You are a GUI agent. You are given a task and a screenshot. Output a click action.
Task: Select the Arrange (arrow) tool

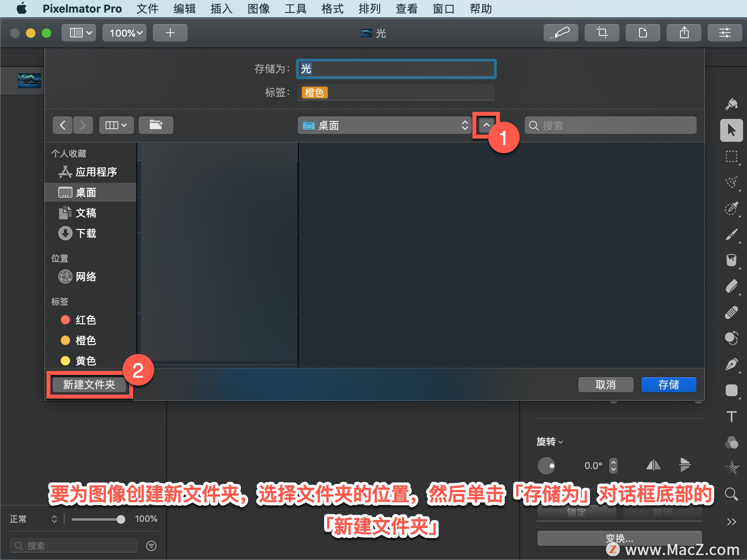(732, 130)
